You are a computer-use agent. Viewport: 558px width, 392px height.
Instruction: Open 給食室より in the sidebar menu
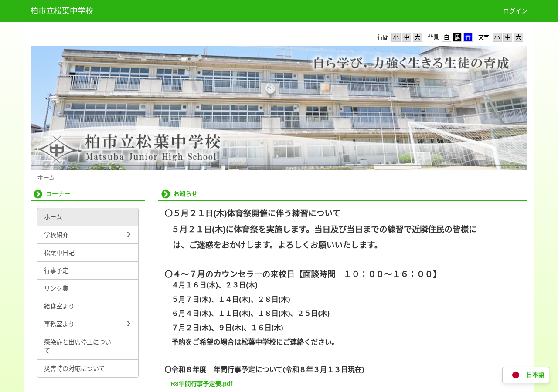point(88,306)
